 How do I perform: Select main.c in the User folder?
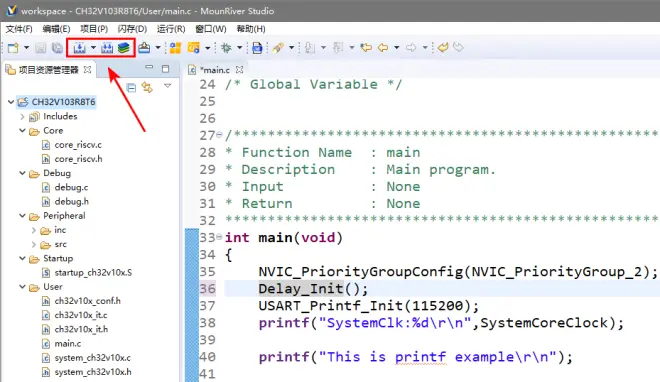pyautogui.click(x=68, y=344)
